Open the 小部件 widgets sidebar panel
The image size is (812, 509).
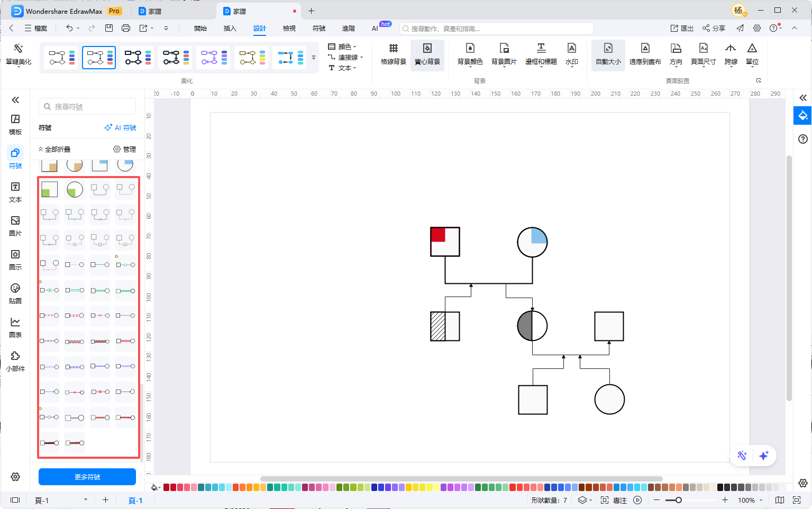coord(15,362)
